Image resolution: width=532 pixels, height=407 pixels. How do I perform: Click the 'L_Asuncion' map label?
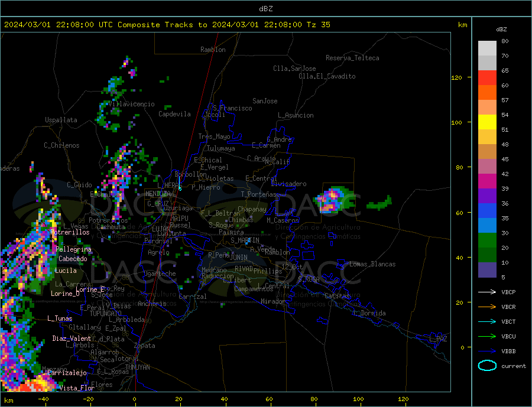(296, 115)
